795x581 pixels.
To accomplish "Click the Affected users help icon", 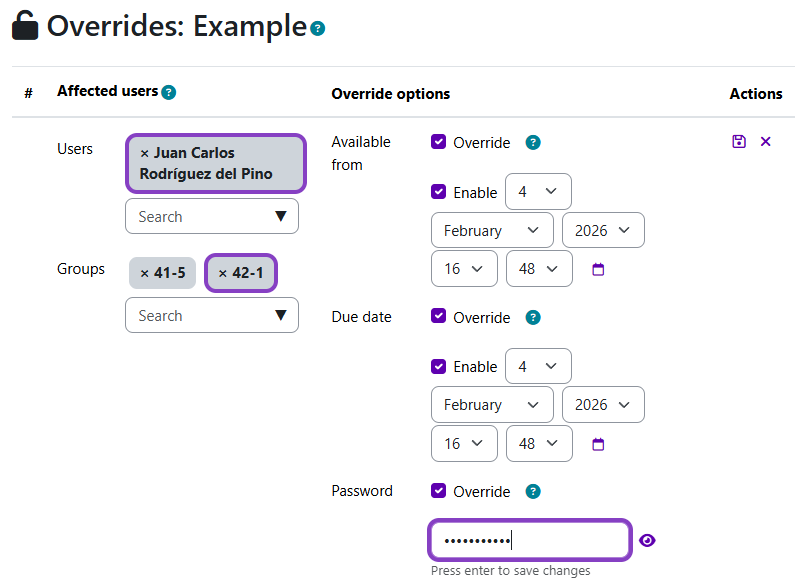I will [169, 92].
